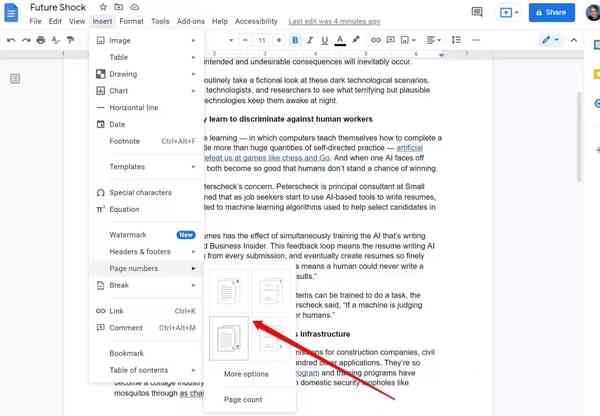Toggle italic formatting
The image size is (600, 416).
[x=310, y=40]
